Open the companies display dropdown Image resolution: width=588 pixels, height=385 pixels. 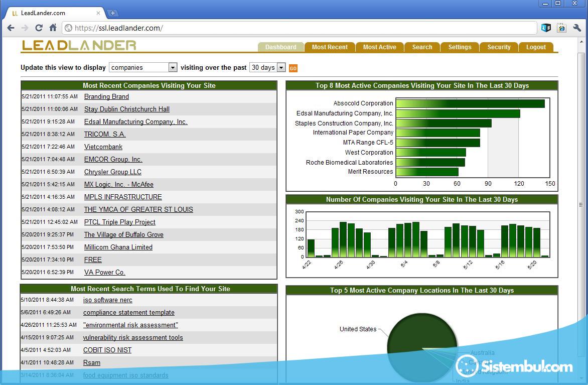pos(143,67)
